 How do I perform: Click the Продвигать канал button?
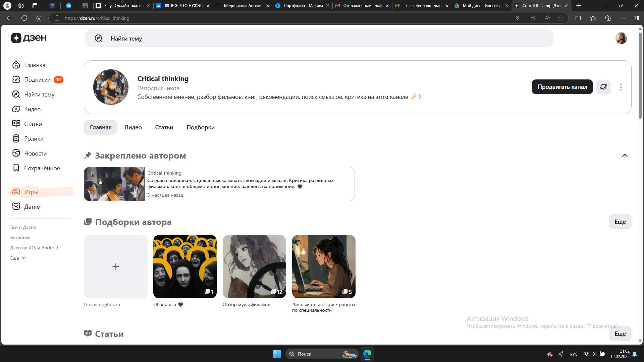click(x=562, y=87)
